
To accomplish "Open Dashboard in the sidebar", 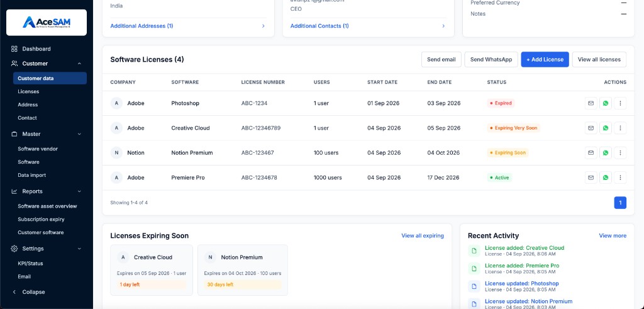I will [x=36, y=49].
